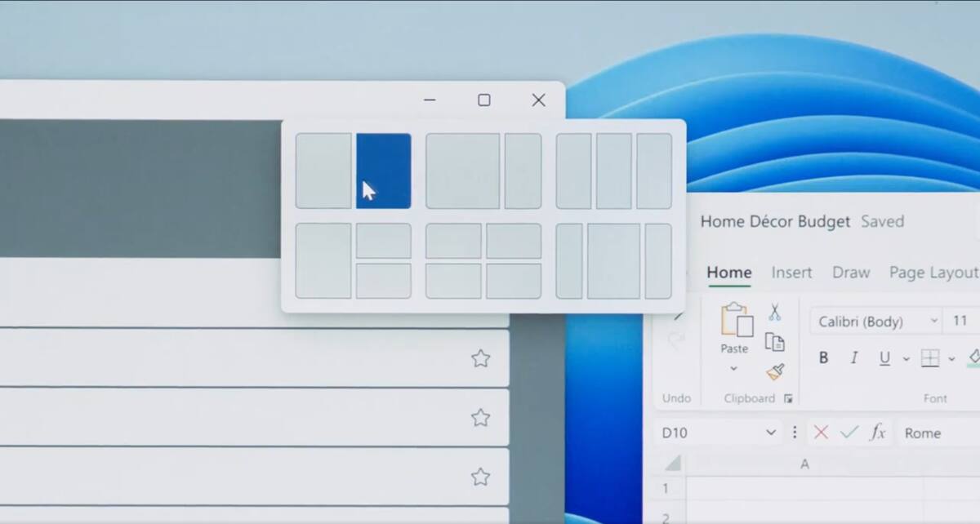This screenshot has width=980, height=524.
Task: Click the Select All corner triangle
Action: pos(672,464)
